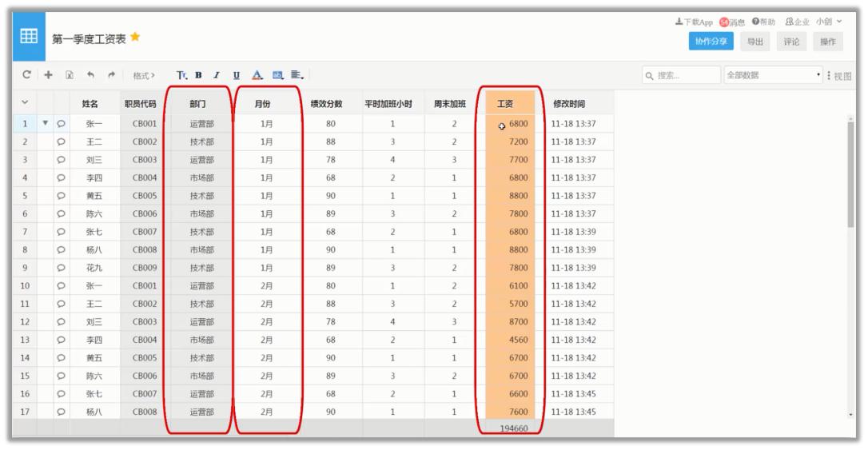Viewport: 868px width, 450px height.
Task: Click the 导出 export button
Action: (x=755, y=42)
